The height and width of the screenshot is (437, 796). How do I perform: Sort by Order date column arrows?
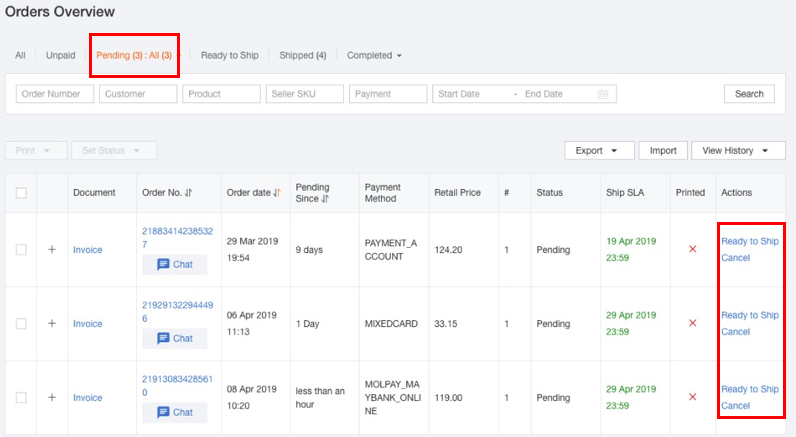pyautogui.click(x=277, y=193)
